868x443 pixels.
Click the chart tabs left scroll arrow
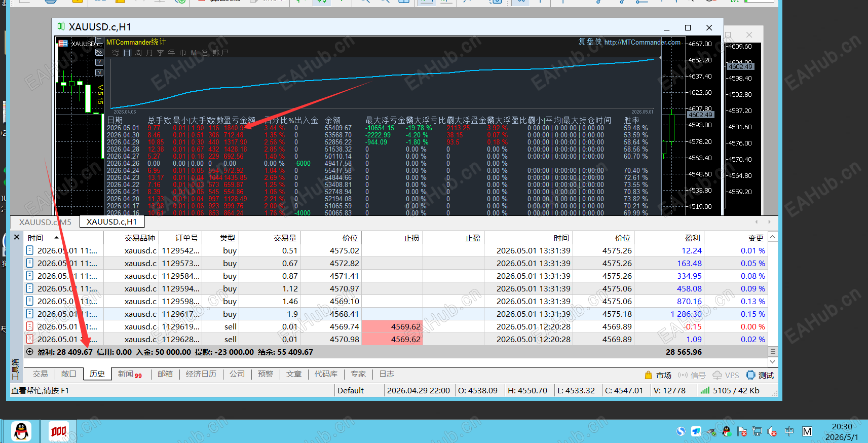tap(757, 221)
